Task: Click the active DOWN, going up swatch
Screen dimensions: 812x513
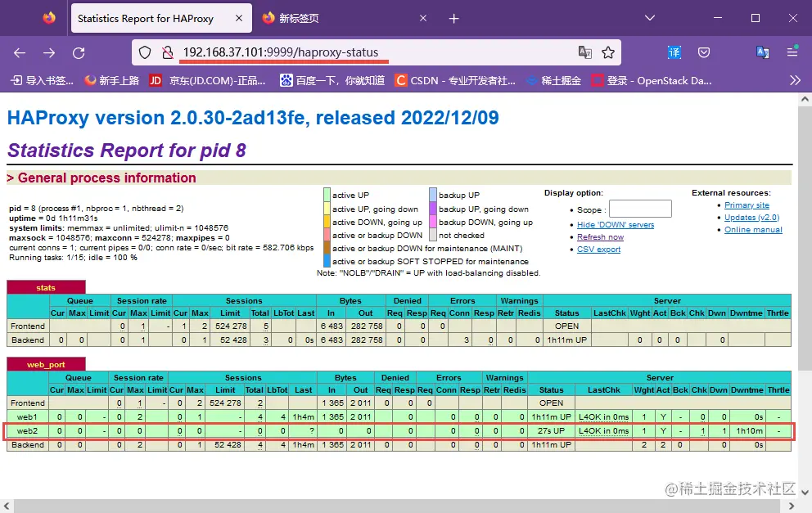Action: (x=327, y=222)
